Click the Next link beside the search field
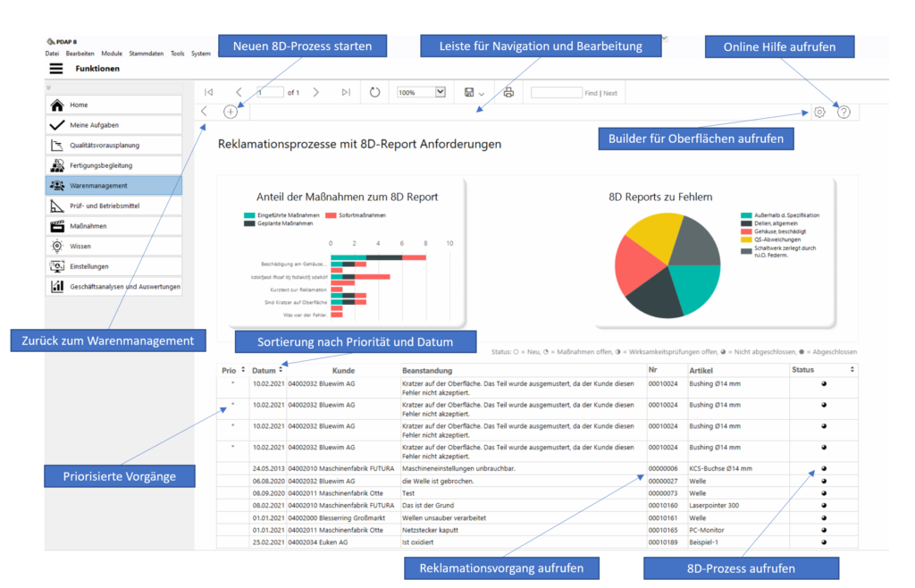Screen dimensions: 915x588 pos(611,92)
